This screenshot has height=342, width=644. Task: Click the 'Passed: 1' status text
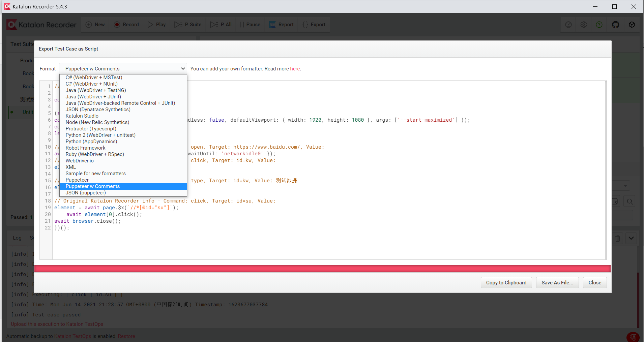point(21,217)
